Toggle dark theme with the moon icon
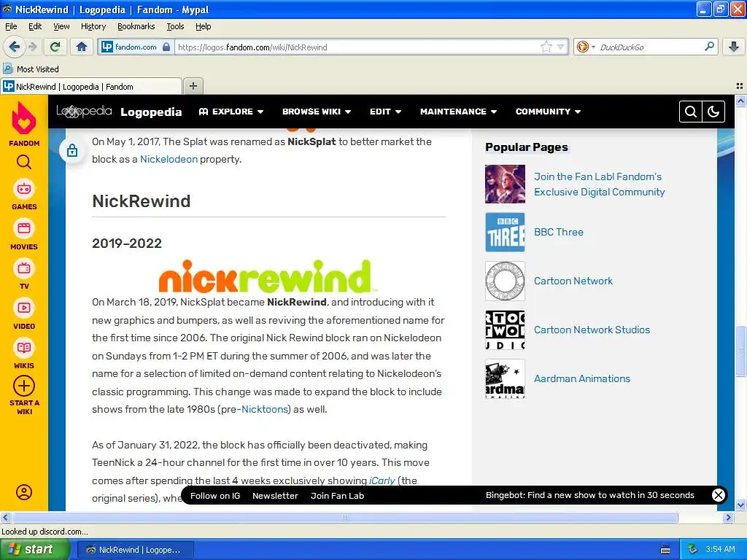Image resolution: width=747 pixels, height=560 pixels. pos(713,112)
